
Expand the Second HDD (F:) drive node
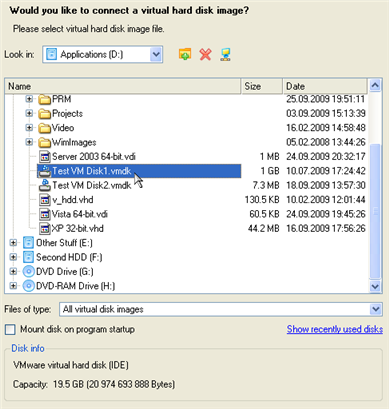pyautogui.click(x=13, y=257)
